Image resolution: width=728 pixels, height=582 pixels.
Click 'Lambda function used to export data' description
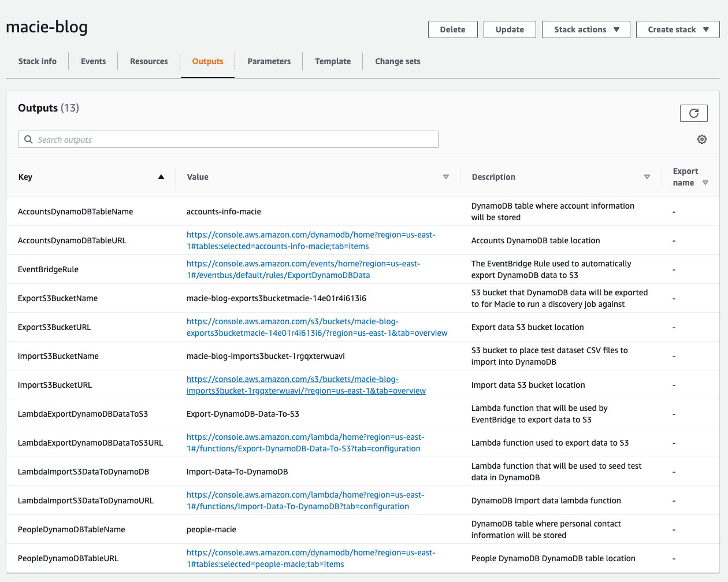tap(550, 443)
